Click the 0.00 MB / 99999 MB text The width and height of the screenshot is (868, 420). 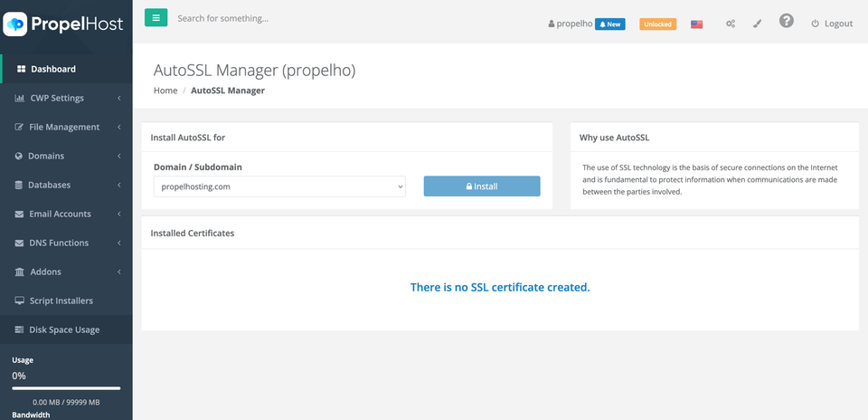coord(66,402)
